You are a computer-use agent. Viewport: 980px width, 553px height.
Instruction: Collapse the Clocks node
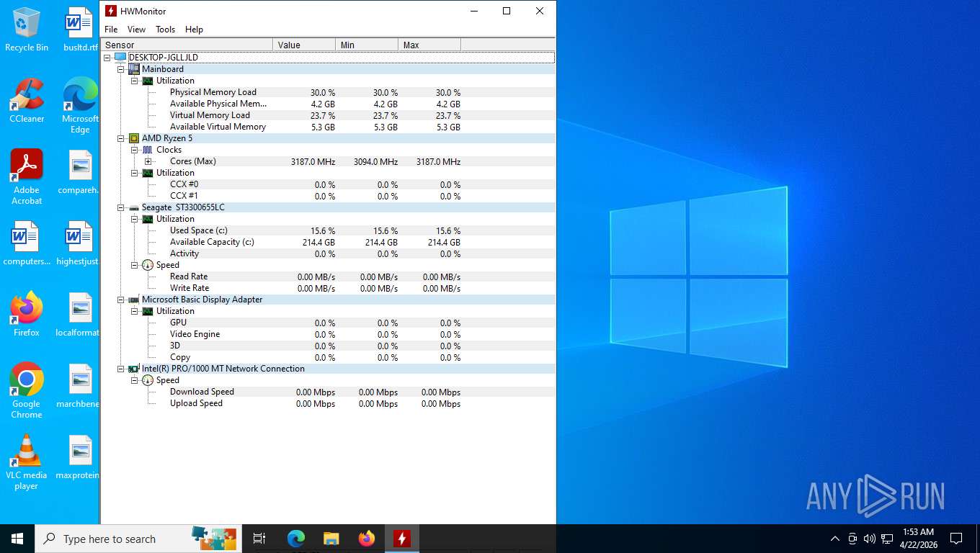[x=135, y=150]
